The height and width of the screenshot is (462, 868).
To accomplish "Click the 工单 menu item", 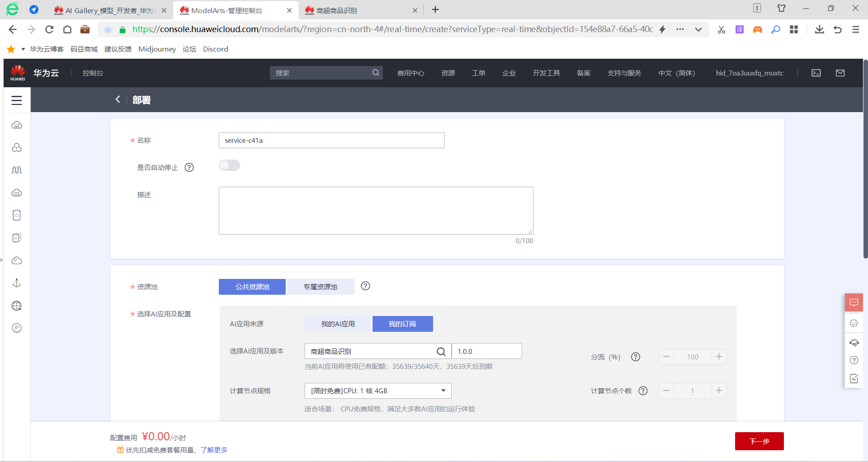I will [478, 73].
